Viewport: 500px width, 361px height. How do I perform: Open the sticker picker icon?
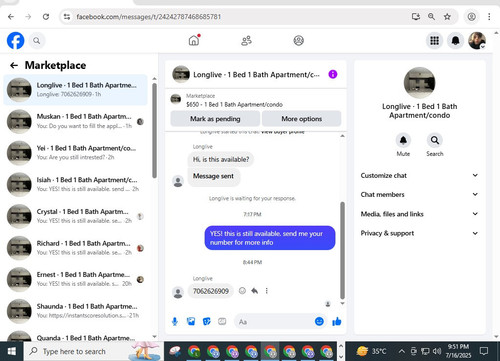(207, 321)
